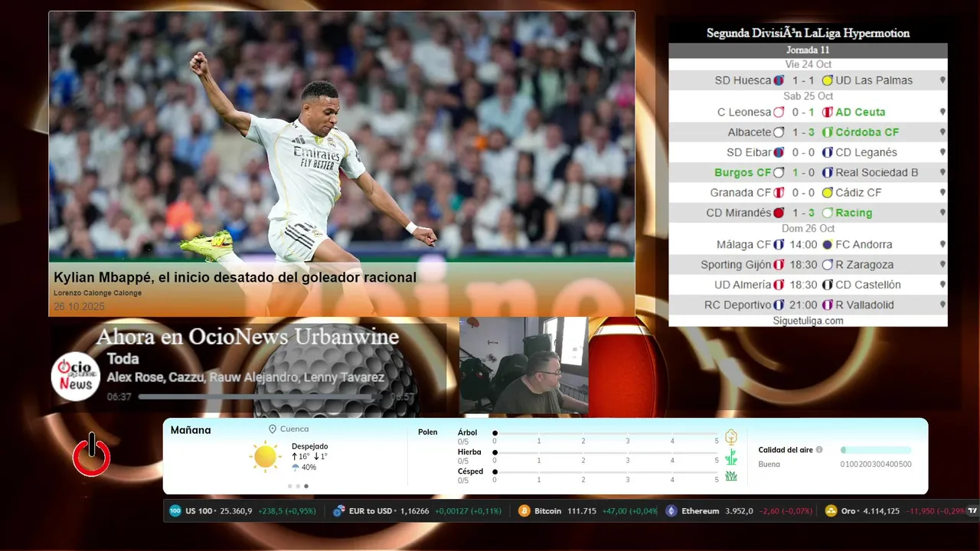The height and width of the screenshot is (551, 980).
Task: Click the location pin on the C Leonesa row
Action: 942,112
